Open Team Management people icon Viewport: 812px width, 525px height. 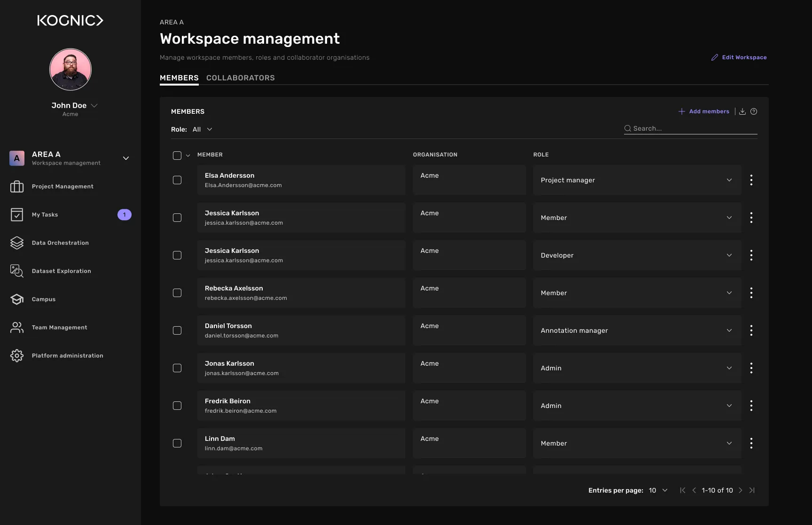point(17,328)
